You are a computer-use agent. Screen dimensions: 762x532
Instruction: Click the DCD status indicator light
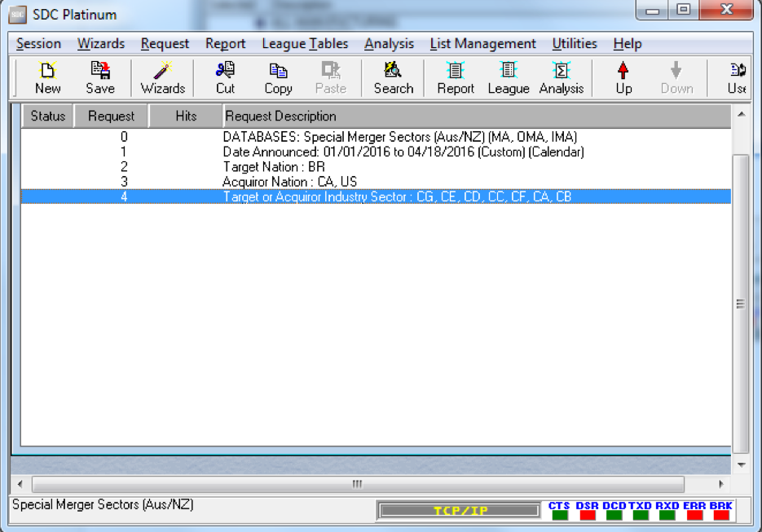point(614,515)
